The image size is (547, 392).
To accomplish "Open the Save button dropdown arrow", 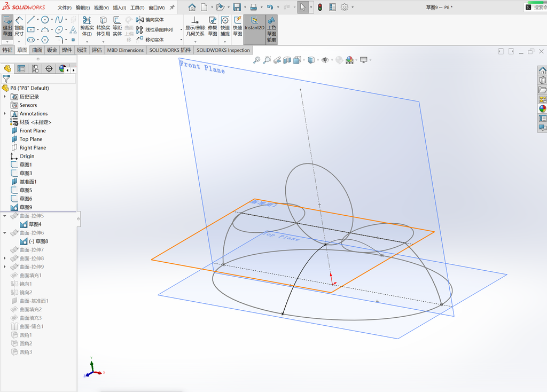I will pos(245,7).
